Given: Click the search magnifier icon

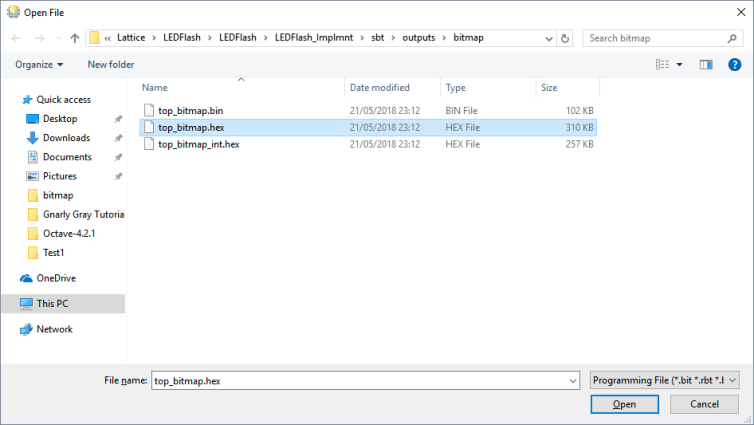Looking at the screenshot, I should pos(735,38).
